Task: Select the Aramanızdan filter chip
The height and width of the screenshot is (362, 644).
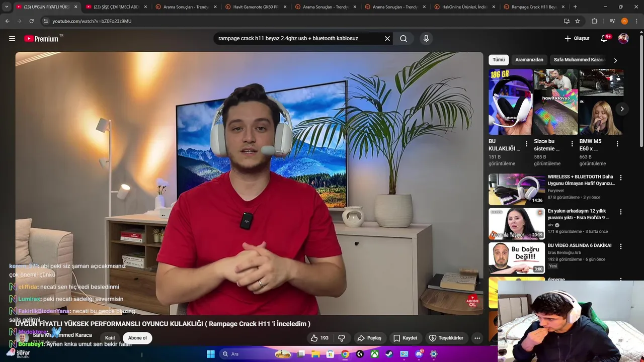Action: tap(529, 60)
